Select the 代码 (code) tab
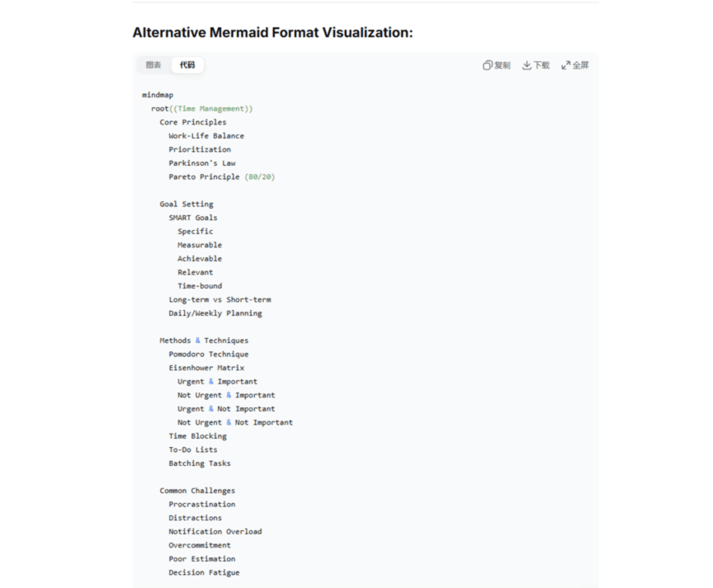 187,65
